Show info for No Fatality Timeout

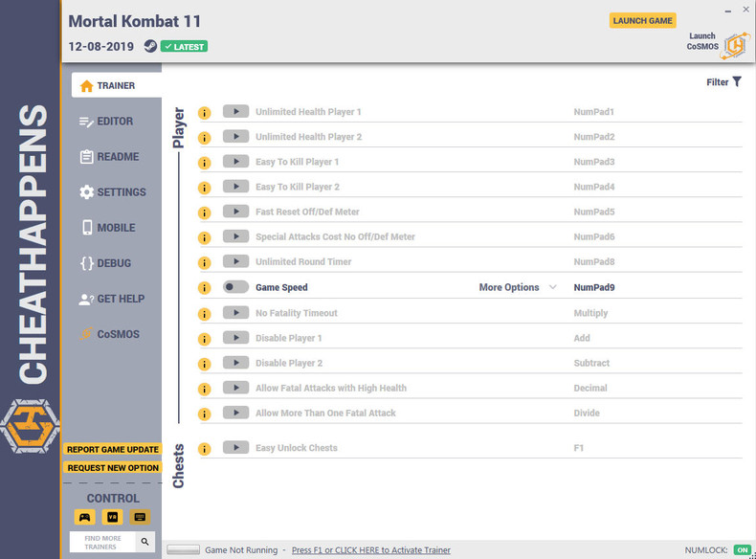click(x=205, y=314)
